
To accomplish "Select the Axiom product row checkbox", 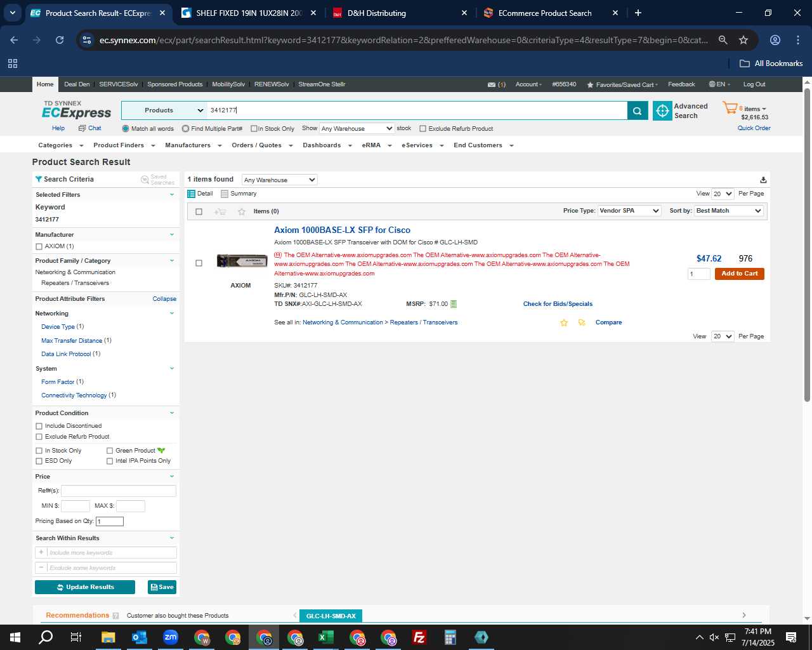I will click(x=199, y=263).
